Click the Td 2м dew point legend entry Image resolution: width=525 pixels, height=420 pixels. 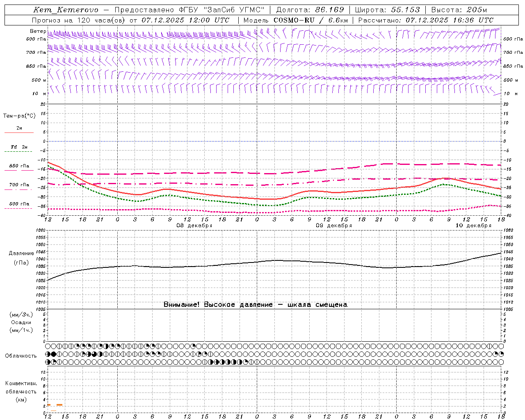pyautogui.click(x=19, y=147)
